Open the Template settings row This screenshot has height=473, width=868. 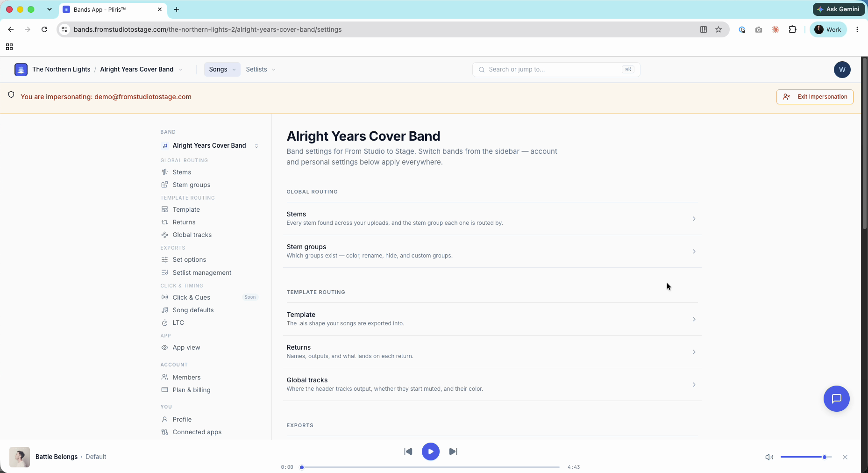[492, 319]
